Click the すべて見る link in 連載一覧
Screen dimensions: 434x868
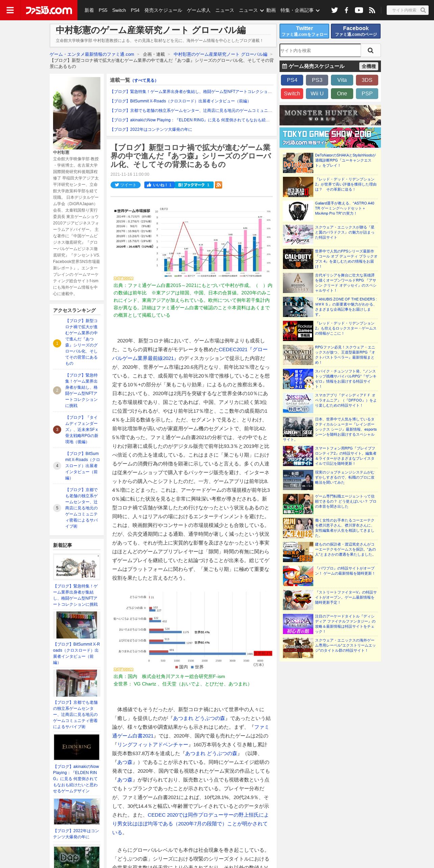click(144, 80)
